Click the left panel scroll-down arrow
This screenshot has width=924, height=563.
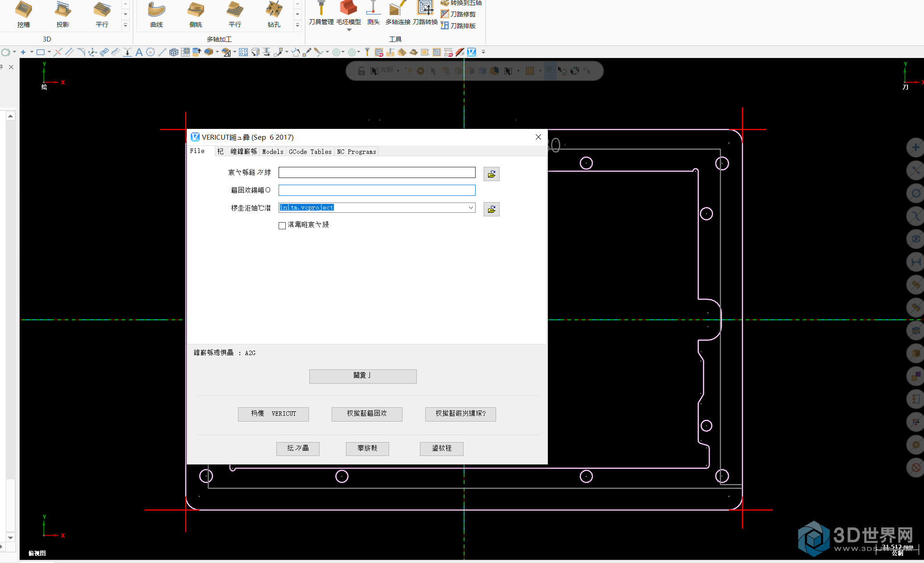[11, 538]
